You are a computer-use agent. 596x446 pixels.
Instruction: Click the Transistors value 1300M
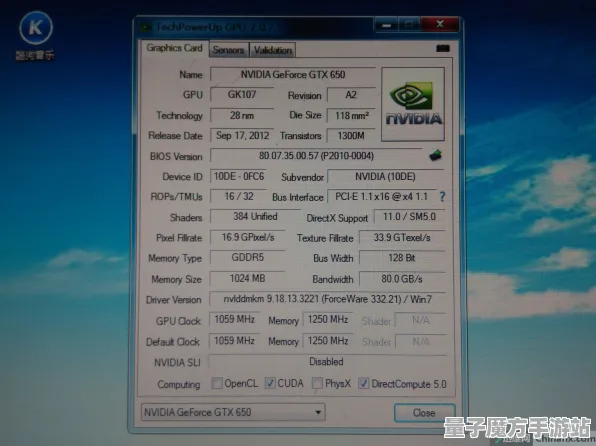(x=351, y=135)
